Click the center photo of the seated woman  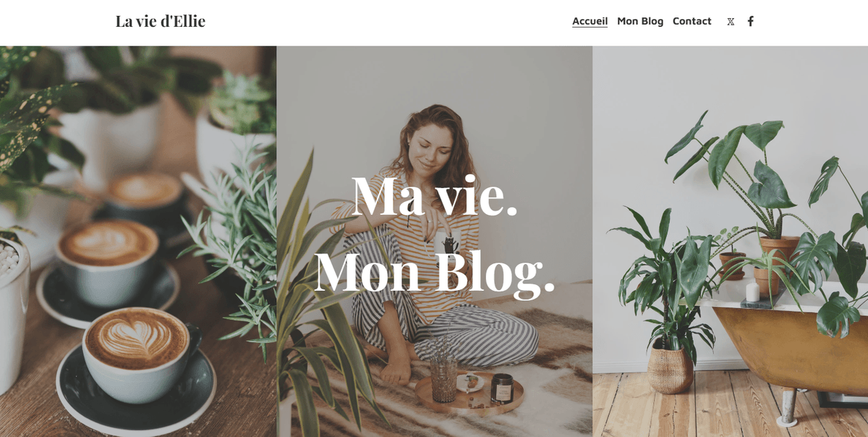pyautogui.click(x=435, y=242)
